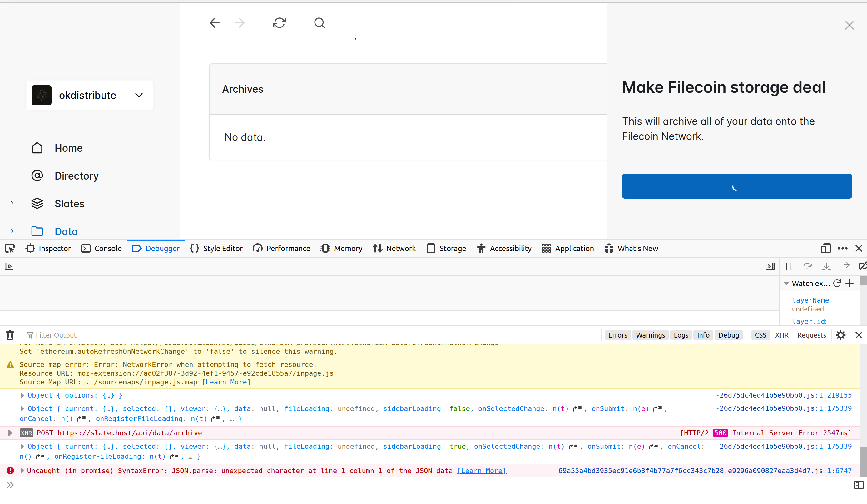Open the devtools three-dot options menu
The image size is (867, 504).
[x=843, y=248]
